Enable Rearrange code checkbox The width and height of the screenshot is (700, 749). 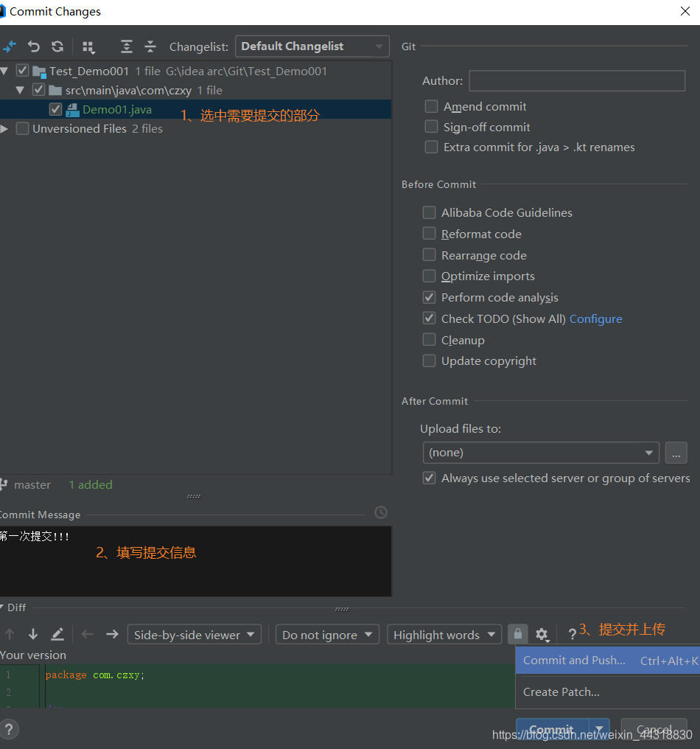click(x=430, y=255)
